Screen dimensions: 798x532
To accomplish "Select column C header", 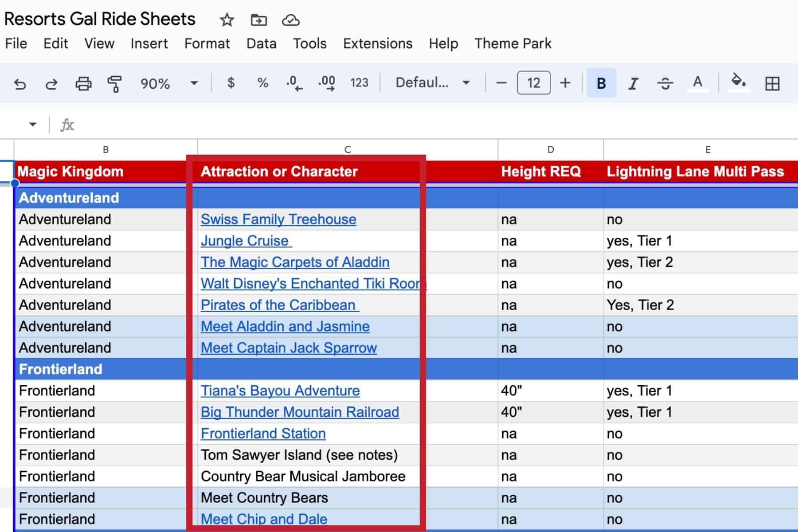I will click(348, 150).
